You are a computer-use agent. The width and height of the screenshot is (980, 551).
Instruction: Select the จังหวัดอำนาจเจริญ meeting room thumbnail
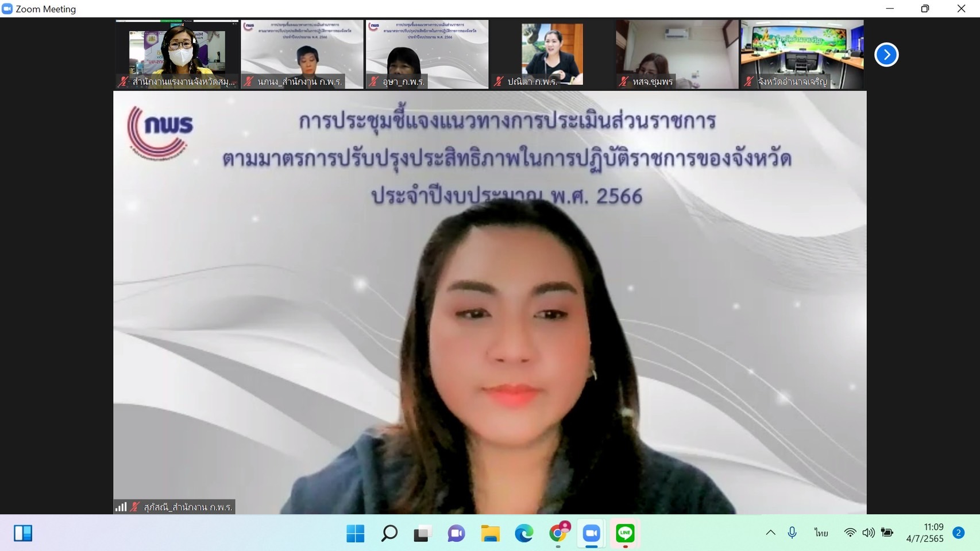click(x=802, y=55)
